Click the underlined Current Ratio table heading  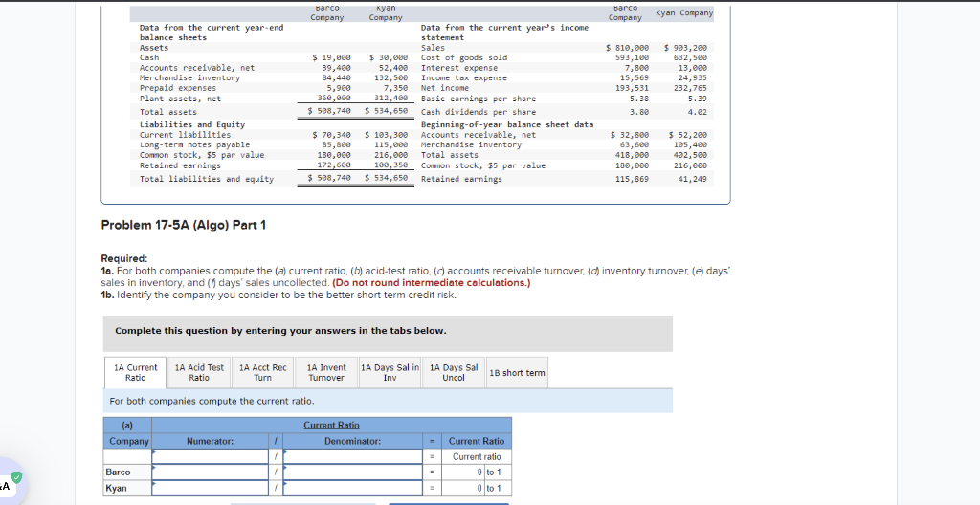point(331,425)
